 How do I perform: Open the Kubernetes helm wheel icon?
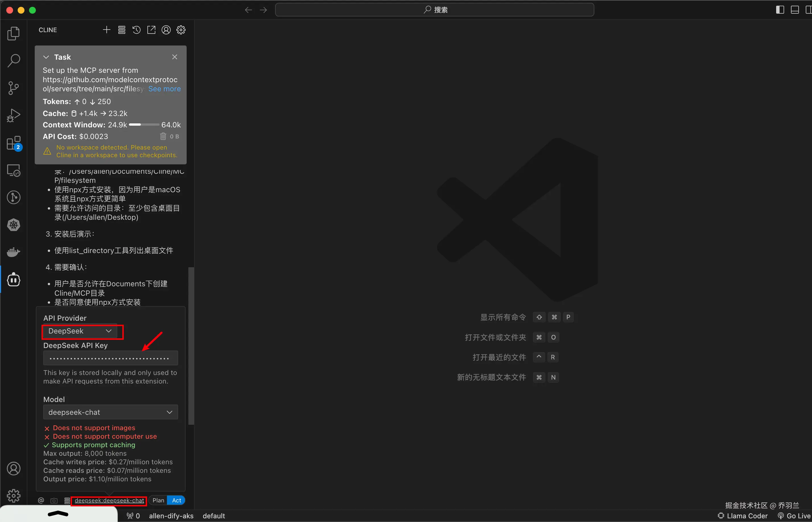[x=14, y=225]
